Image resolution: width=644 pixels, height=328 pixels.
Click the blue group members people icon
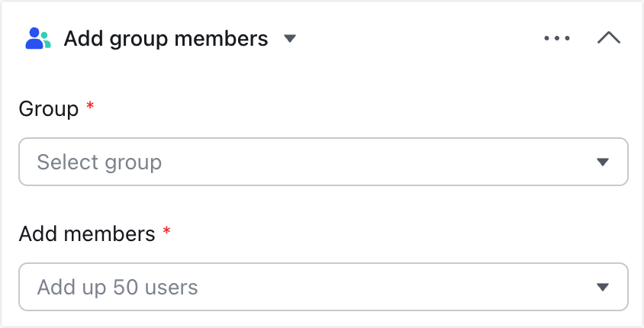click(38, 39)
